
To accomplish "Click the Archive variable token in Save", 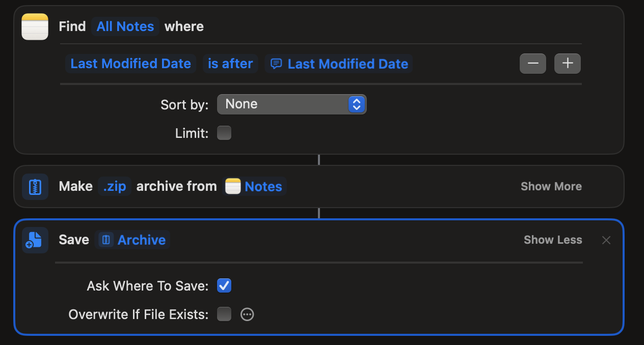I will click(133, 240).
